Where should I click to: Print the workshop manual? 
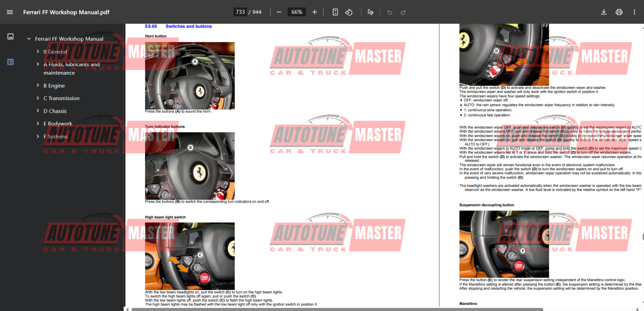(619, 12)
